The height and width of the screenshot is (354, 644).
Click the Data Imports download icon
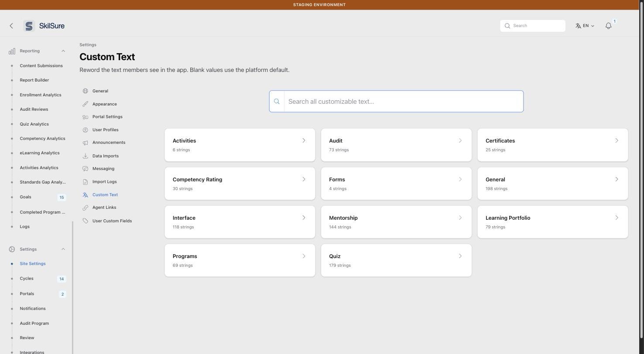(x=86, y=156)
